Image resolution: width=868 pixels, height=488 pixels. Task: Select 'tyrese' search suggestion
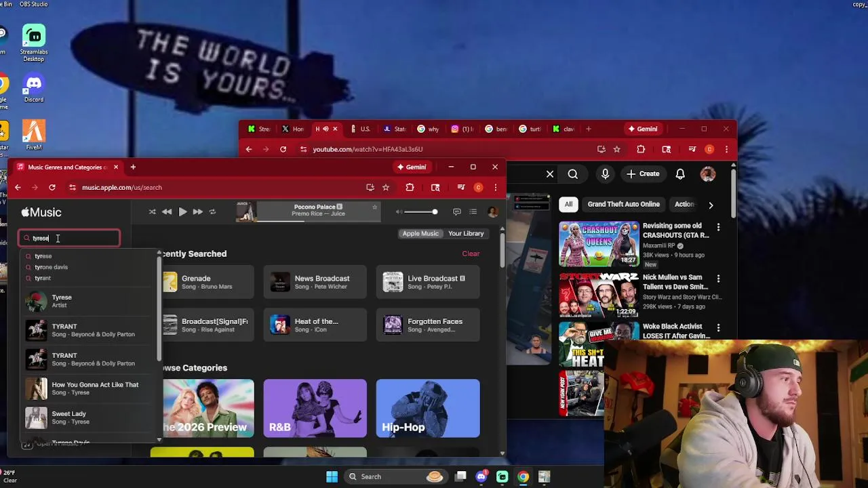pyautogui.click(x=43, y=256)
